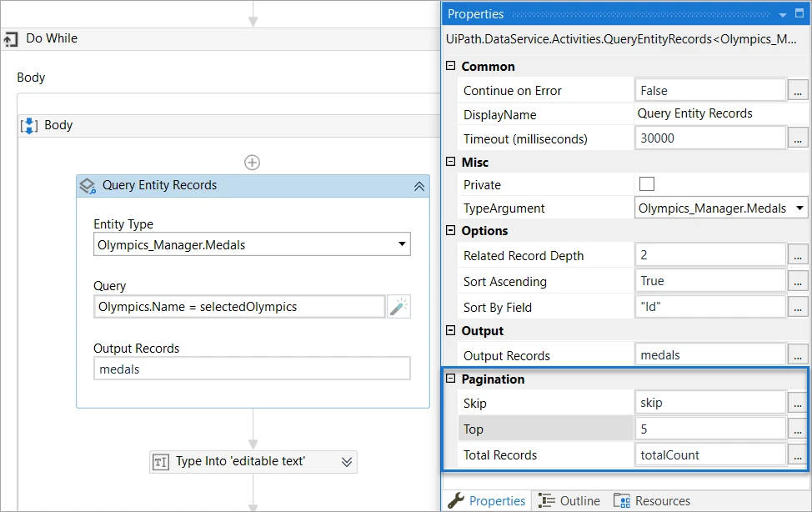Open expression editor for Output Records property
This screenshot has width=812, height=512.
pyautogui.click(x=798, y=355)
